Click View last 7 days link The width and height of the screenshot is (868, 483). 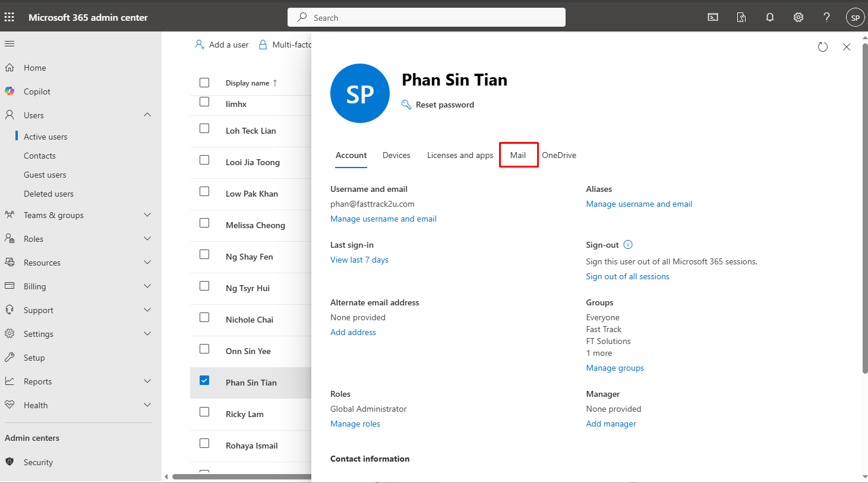[x=359, y=260]
